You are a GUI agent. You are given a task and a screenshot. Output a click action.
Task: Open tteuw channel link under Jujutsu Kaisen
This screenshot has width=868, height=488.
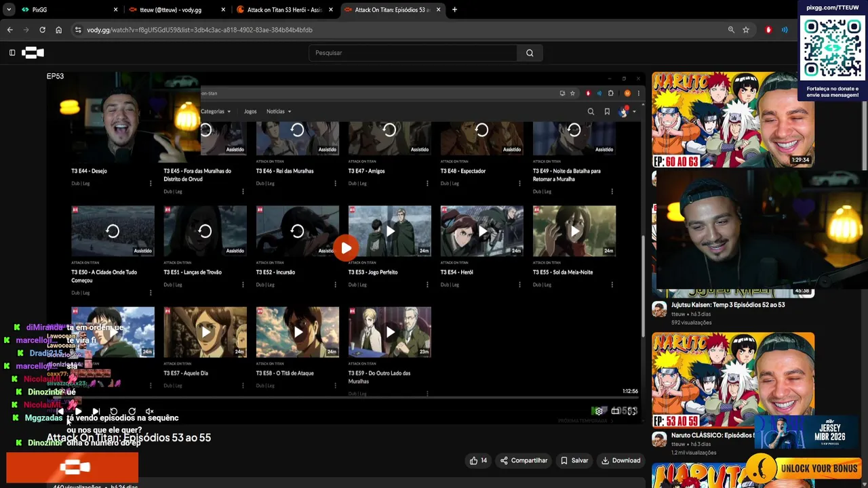click(678, 314)
